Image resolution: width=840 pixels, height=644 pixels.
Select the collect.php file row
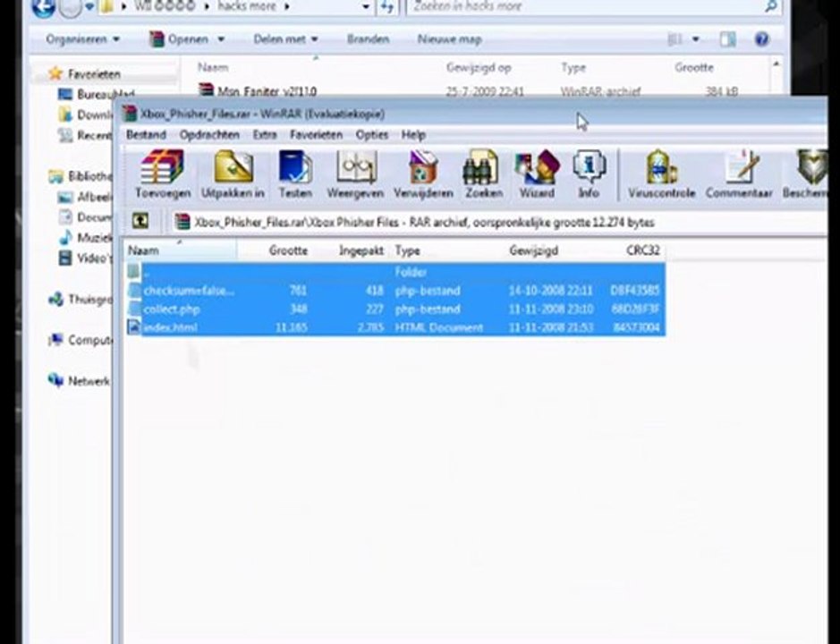[395, 309]
